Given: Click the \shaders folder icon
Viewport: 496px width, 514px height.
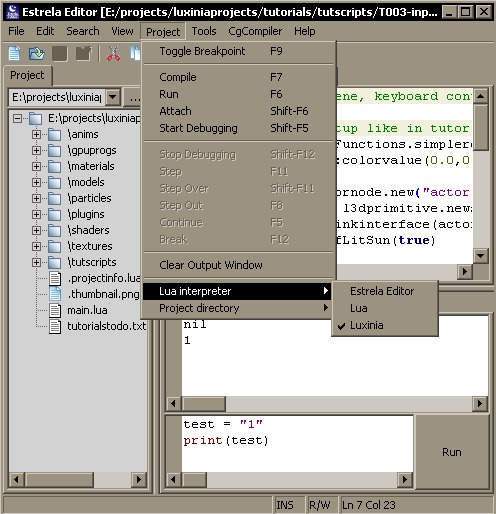Looking at the screenshot, I should pyautogui.click(x=54, y=230).
